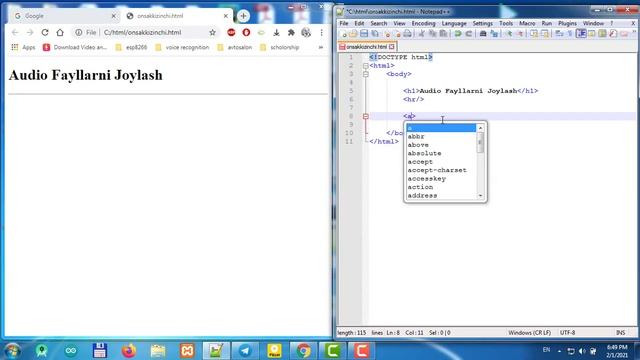This screenshot has height=360, width=640.
Task: Click the New file icon in Notepad++
Action: (x=344, y=34)
